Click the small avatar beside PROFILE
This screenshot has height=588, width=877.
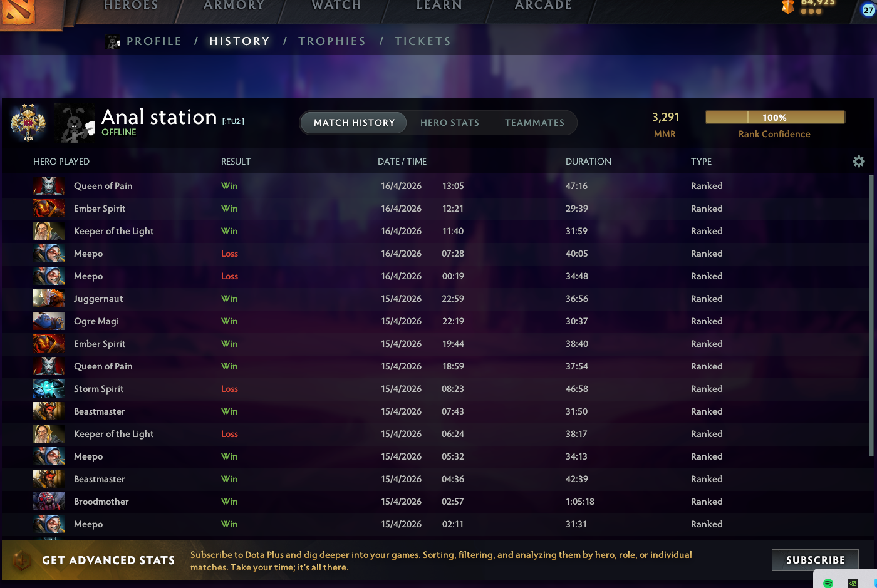pyautogui.click(x=113, y=42)
